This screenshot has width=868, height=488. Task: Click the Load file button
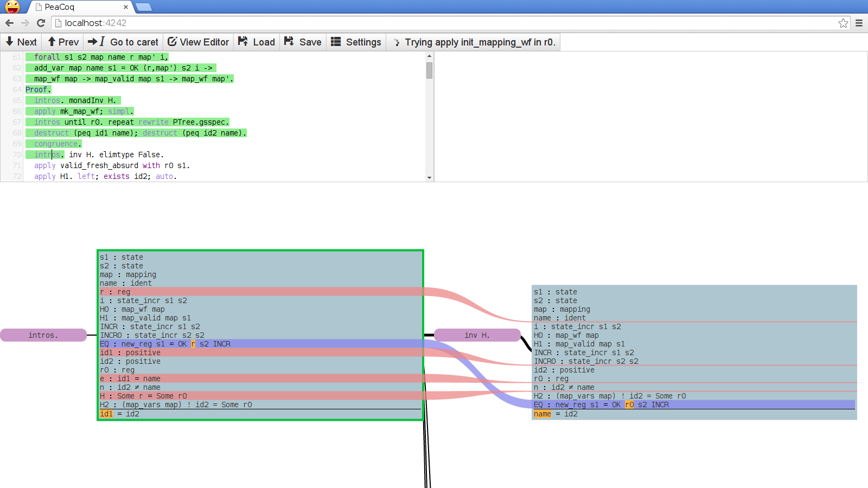pos(257,42)
